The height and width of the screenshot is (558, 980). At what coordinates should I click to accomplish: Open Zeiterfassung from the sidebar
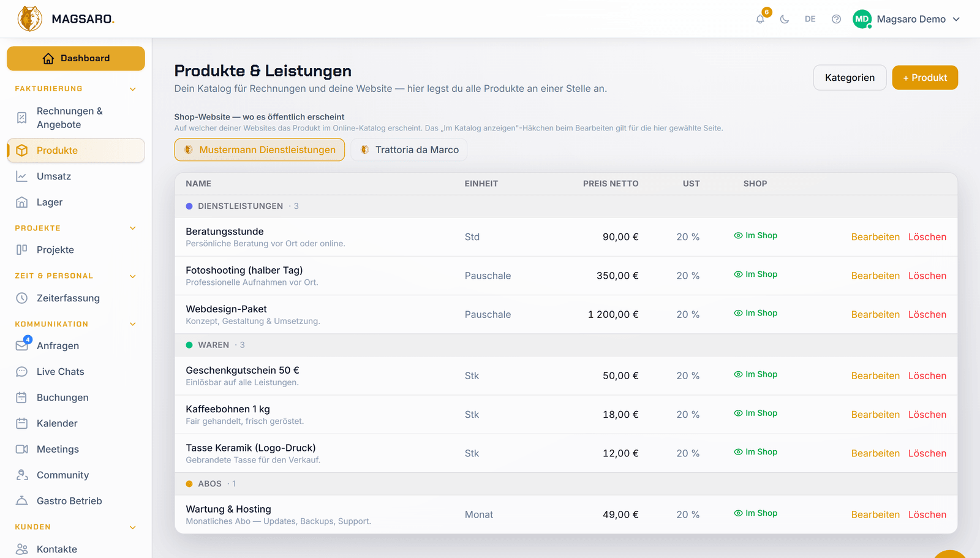point(76,298)
